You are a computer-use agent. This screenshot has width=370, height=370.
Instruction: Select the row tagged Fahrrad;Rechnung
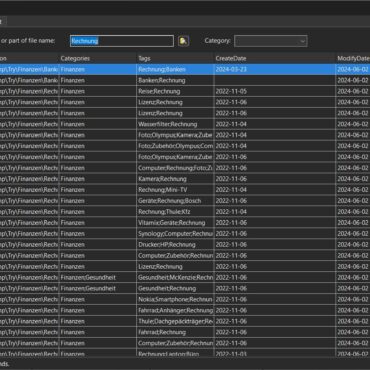coord(185,332)
